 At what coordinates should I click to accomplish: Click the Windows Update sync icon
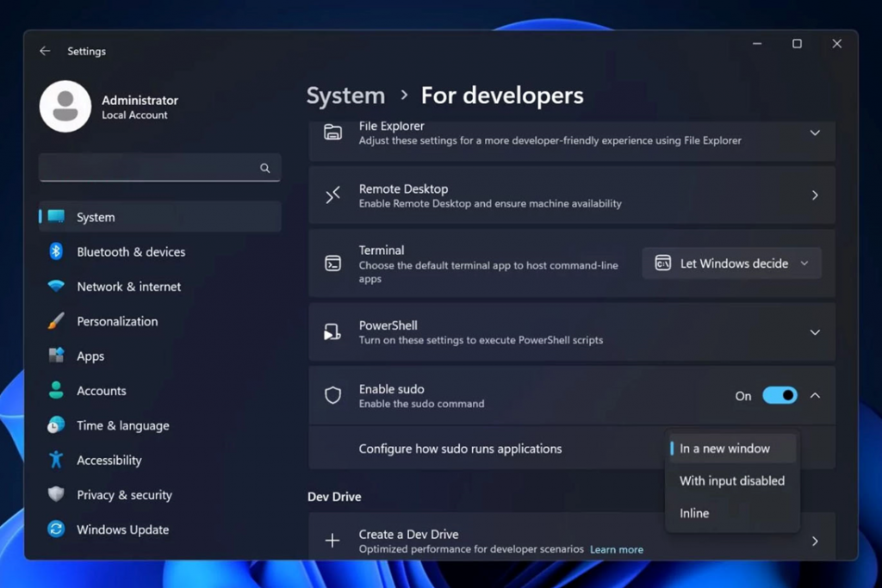(x=56, y=529)
